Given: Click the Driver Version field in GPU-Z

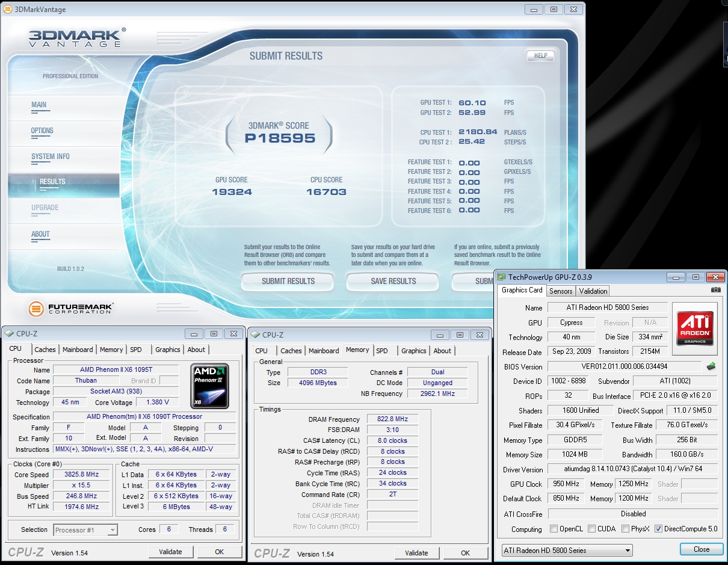Looking at the screenshot, I should tap(632, 469).
